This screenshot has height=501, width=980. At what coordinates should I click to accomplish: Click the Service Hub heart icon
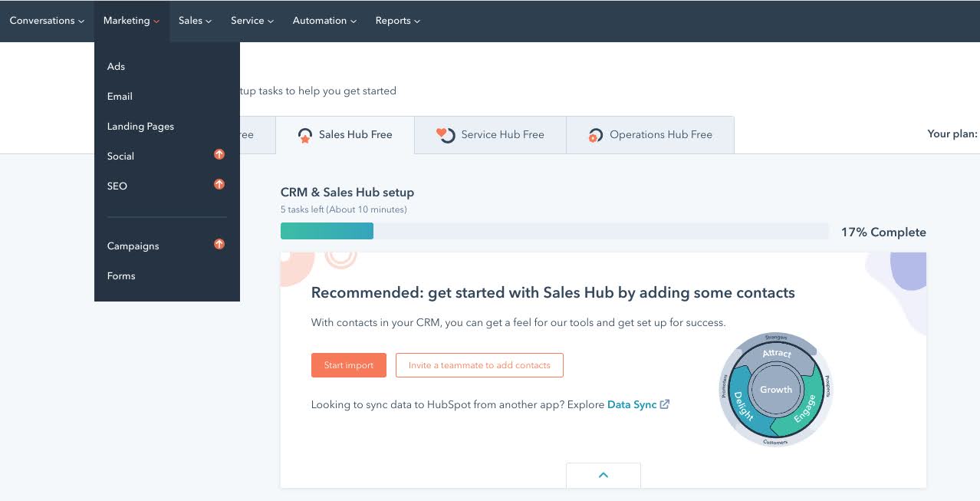[446, 135]
